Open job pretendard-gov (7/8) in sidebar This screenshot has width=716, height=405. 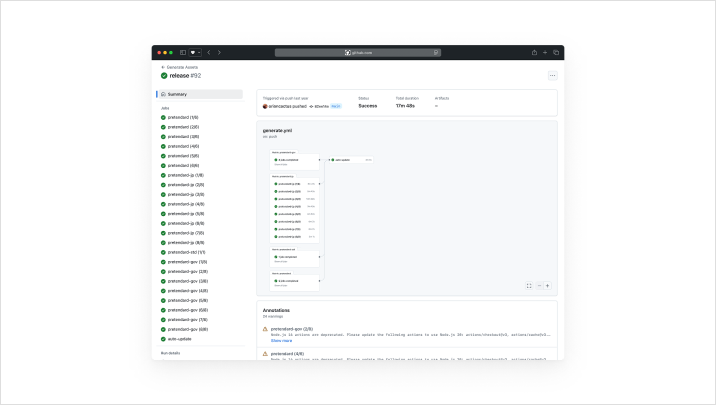pos(184,320)
